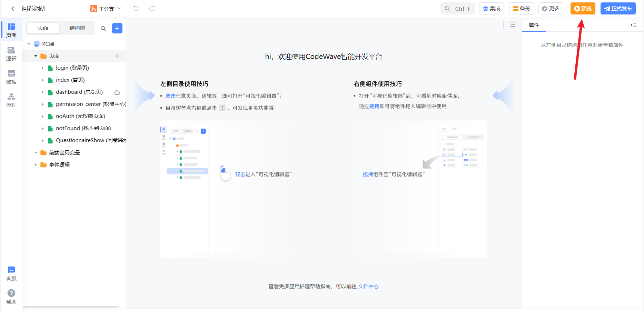Click the home icon beside dashboard

point(117,92)
